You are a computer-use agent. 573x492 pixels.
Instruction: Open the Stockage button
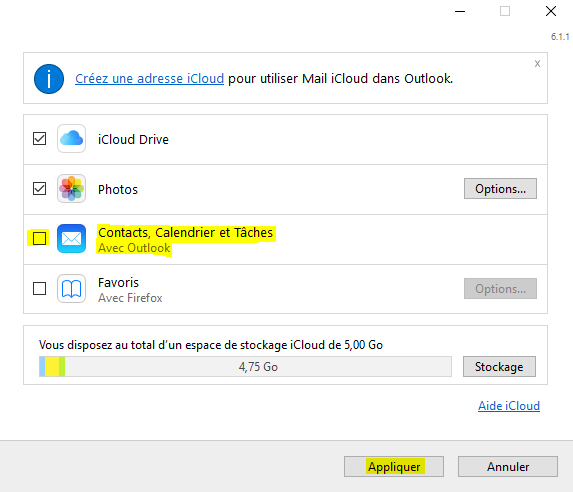click(499, 367)
